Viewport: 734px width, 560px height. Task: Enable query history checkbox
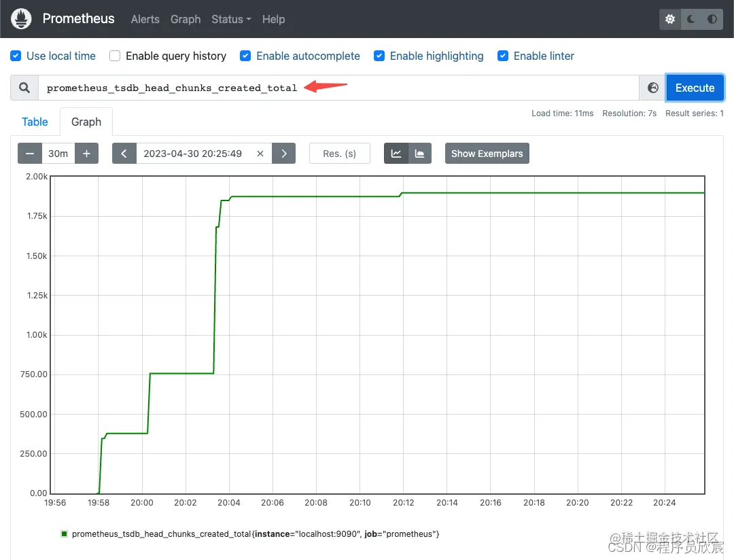pyautogui.click(x=115, y=56)
